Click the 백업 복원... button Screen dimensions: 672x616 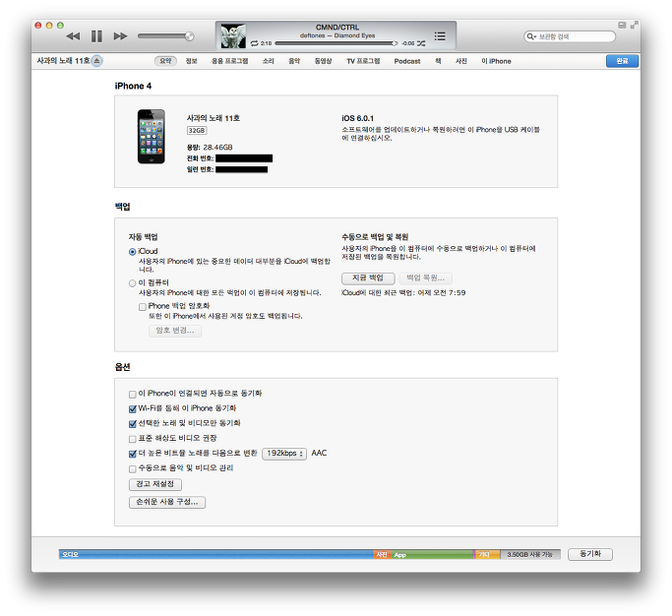(426, 278)
